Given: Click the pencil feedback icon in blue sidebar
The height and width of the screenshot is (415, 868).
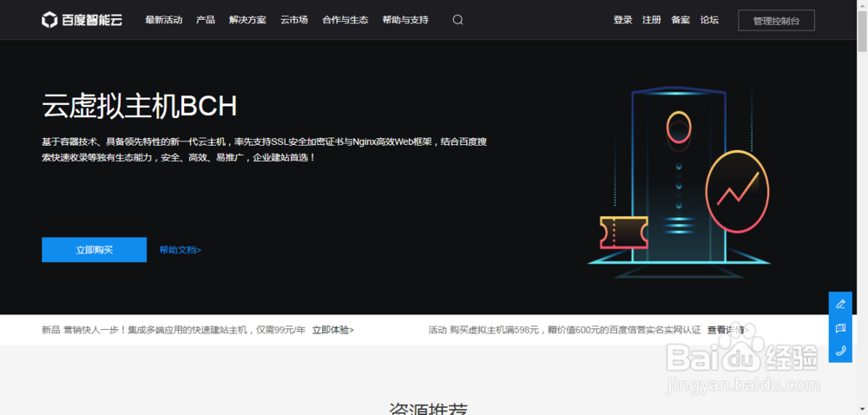Looking at the screenshot, I should 840,304.
